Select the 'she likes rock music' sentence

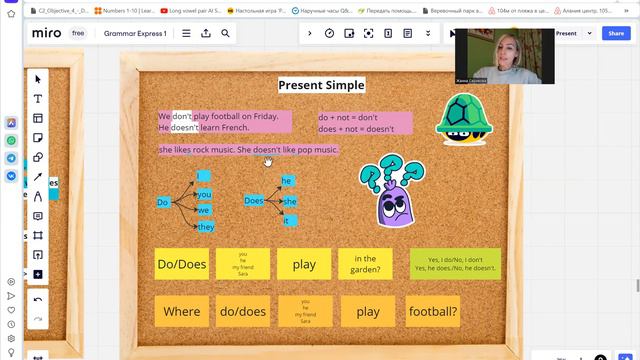coord(248,150)
